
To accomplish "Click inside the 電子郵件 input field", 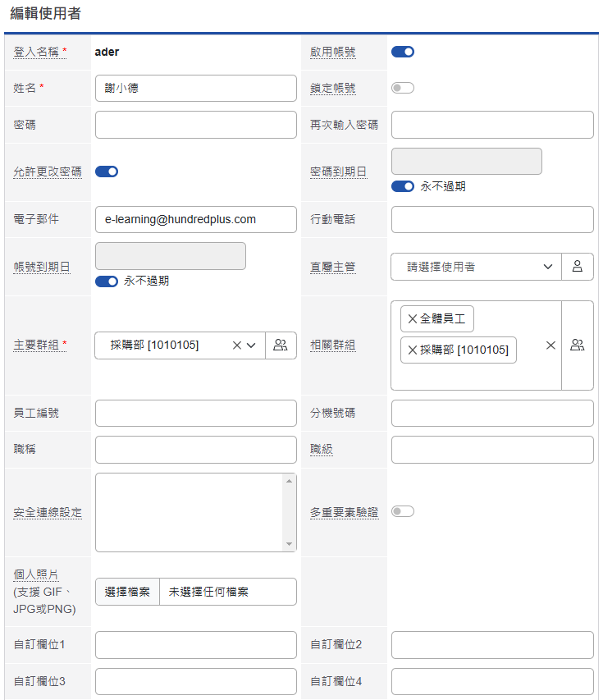I will (195, 219).
